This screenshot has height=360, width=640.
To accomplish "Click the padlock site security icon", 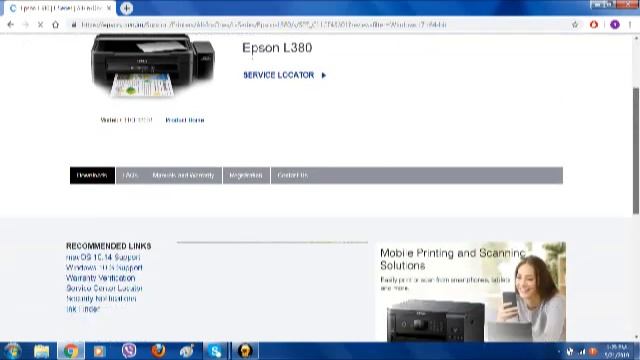I will point(74,25).
